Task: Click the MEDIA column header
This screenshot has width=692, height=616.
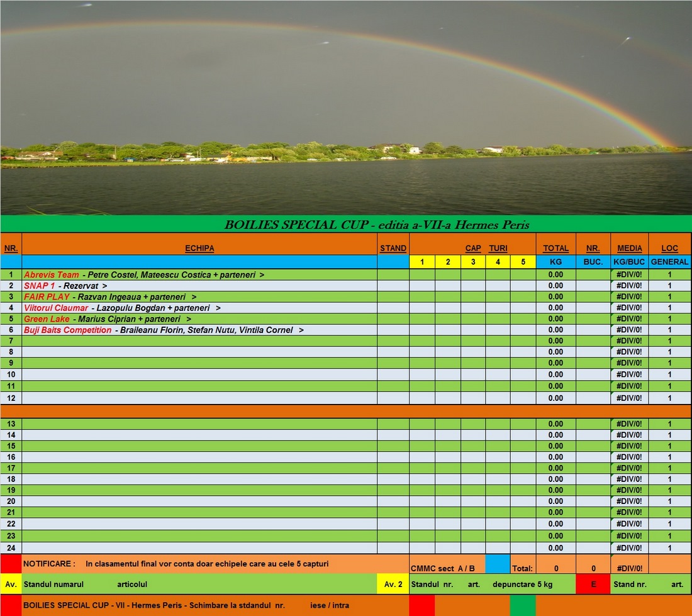Action: tap(630, 249)
